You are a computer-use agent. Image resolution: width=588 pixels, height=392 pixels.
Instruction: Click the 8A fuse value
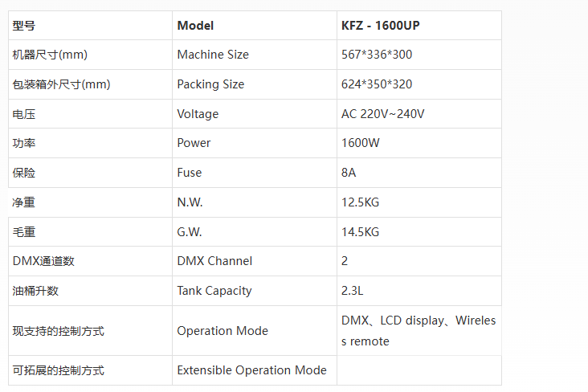[349, 173]
